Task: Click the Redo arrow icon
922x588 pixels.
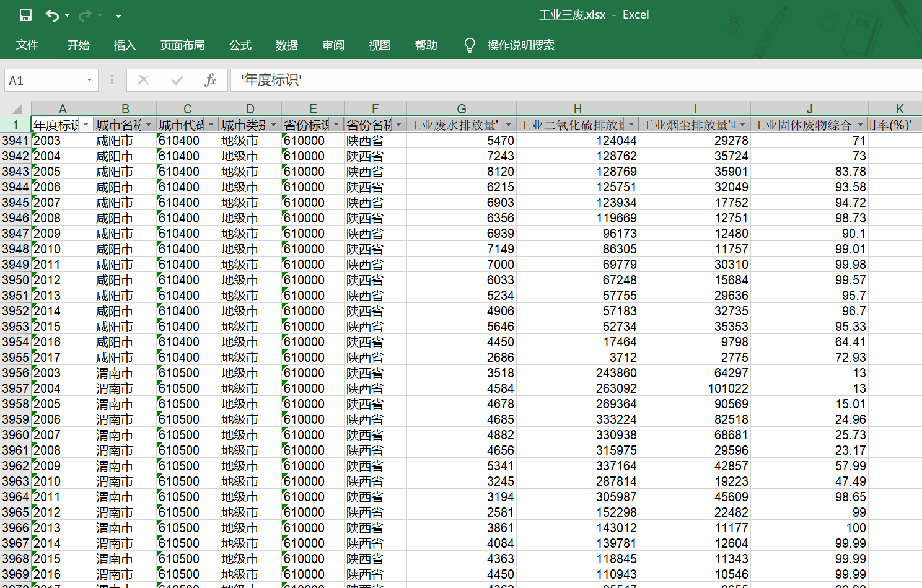Action: point(85,15)
